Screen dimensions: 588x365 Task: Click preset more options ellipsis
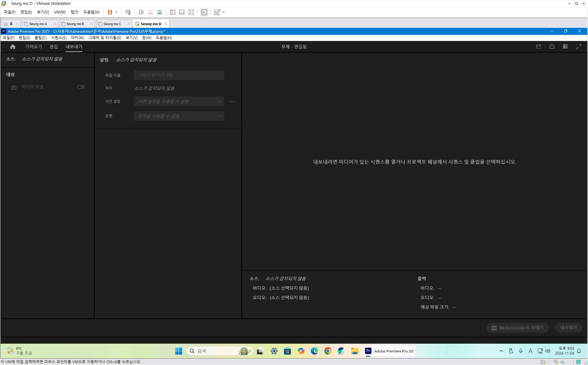232,102
